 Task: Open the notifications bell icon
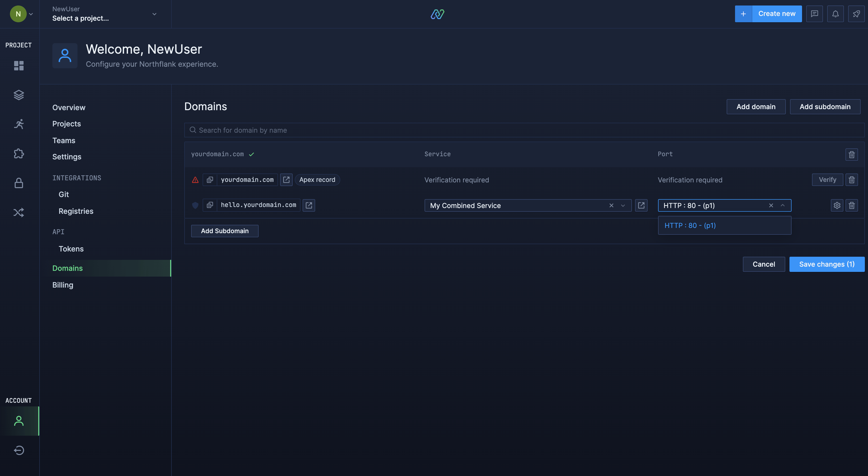click(x=835, y=14)
